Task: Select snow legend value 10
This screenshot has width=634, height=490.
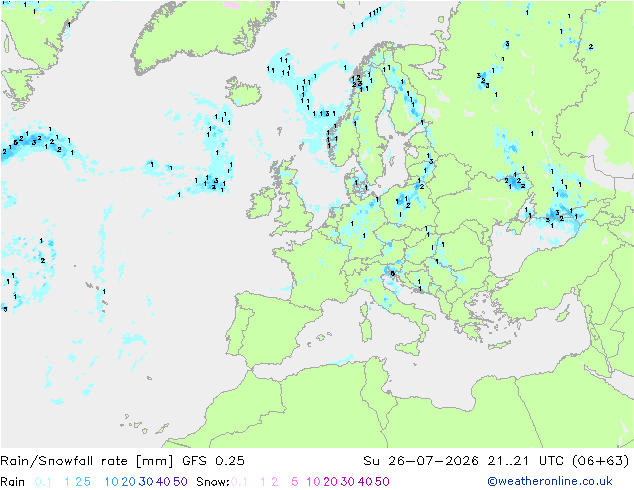Action: pos(313,482)
